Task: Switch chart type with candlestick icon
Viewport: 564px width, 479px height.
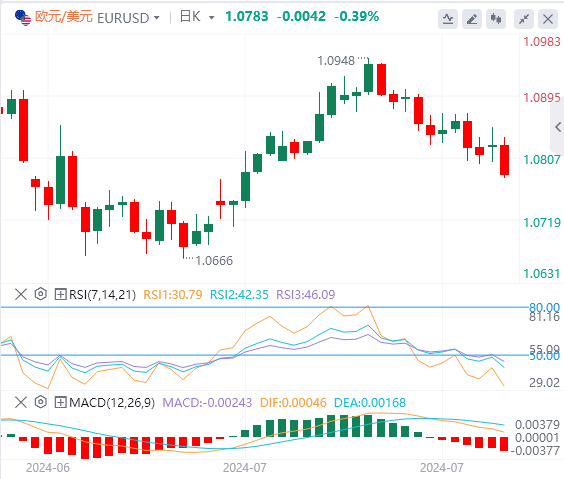Action: tap(496, 19)
